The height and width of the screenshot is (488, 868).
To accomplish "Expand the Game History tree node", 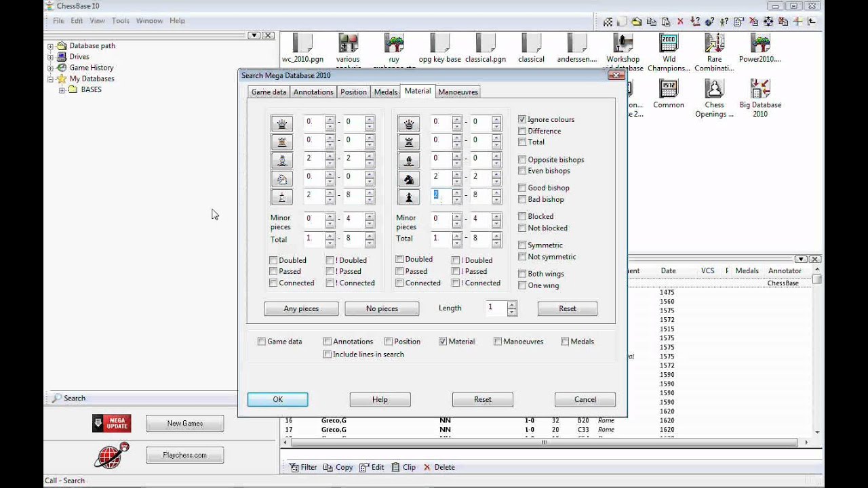I will click(x=50, y=68).
